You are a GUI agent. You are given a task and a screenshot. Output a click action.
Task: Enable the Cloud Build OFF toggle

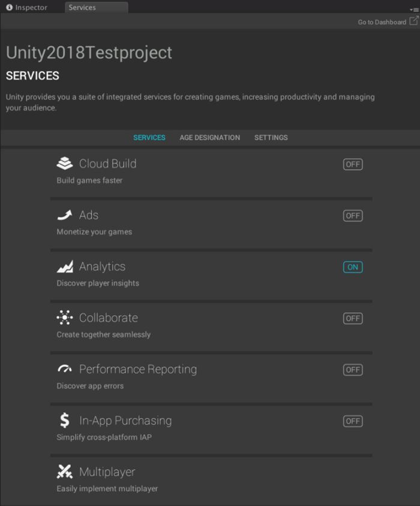[353, 164]
